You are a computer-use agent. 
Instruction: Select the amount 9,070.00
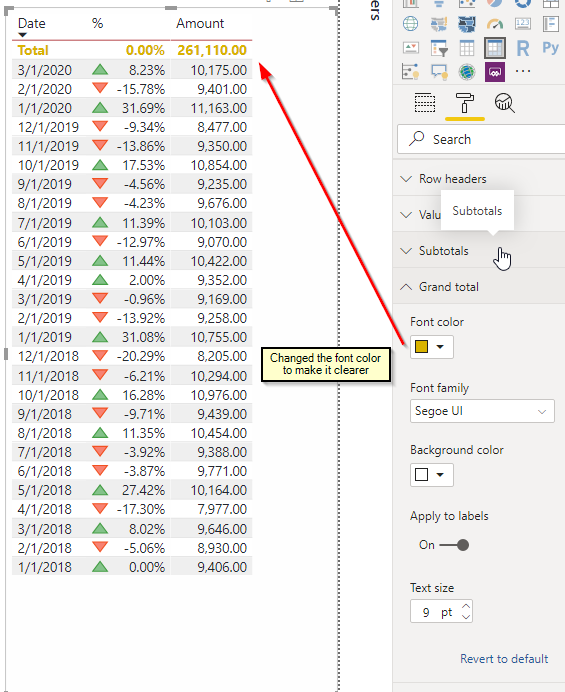point(222,242)
